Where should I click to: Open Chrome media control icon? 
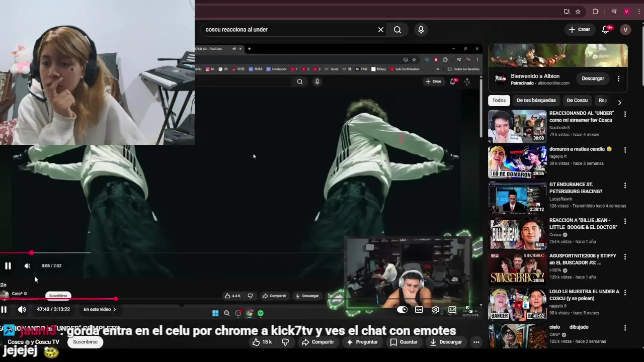[614, 12]
